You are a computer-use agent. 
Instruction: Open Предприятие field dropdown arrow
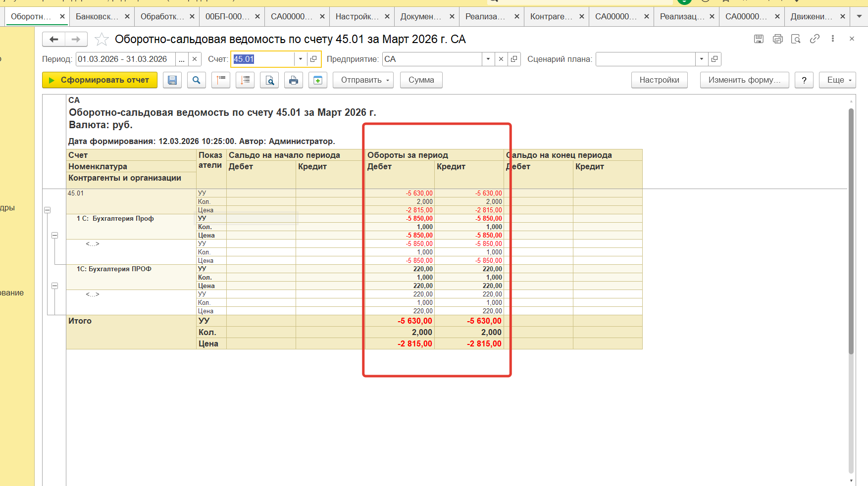[488, 59]
